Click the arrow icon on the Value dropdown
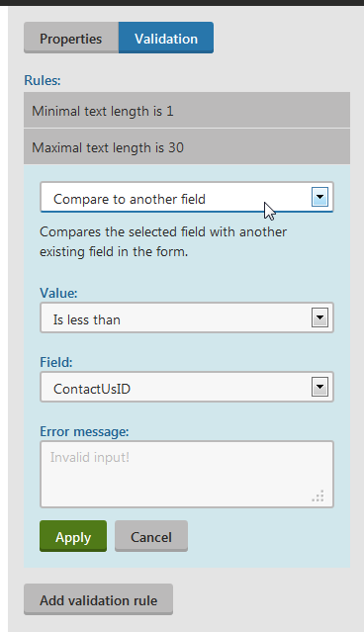This screenshot has height=632, width=364. (x=319, y=317)
